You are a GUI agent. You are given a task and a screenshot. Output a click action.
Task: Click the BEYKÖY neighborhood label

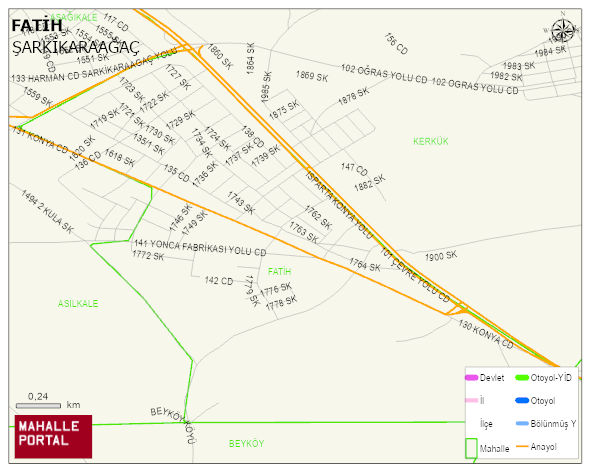[x=247, y=443]
